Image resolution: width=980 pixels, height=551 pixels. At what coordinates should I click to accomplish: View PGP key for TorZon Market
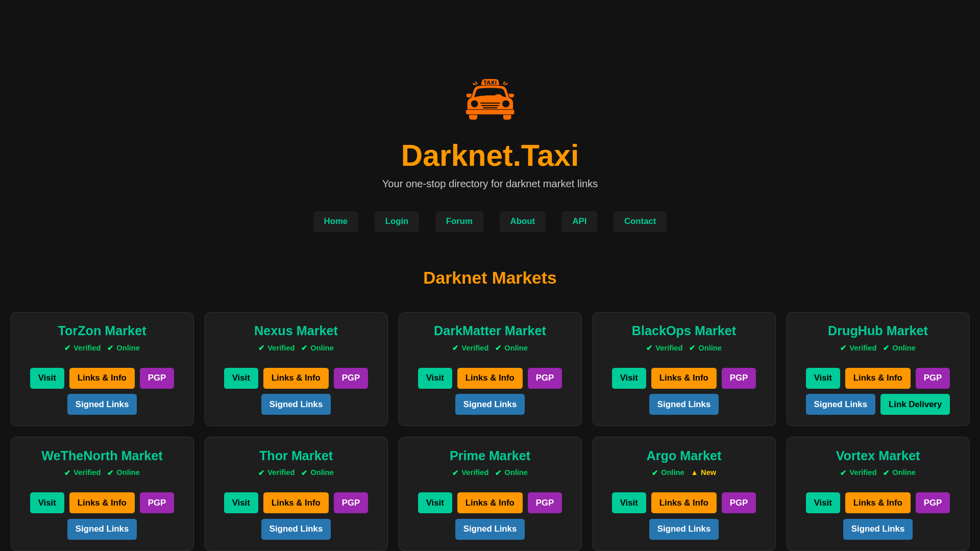[157, 378]
